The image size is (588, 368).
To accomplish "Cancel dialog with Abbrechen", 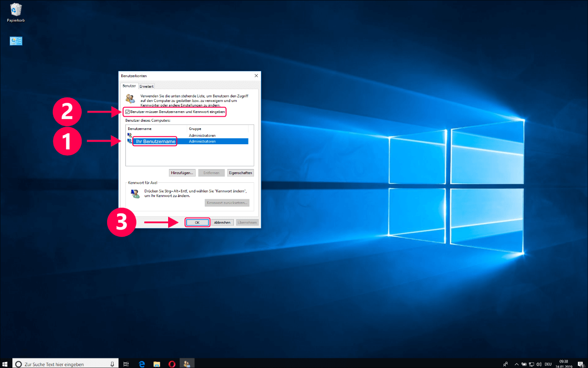I will point(222,222).
